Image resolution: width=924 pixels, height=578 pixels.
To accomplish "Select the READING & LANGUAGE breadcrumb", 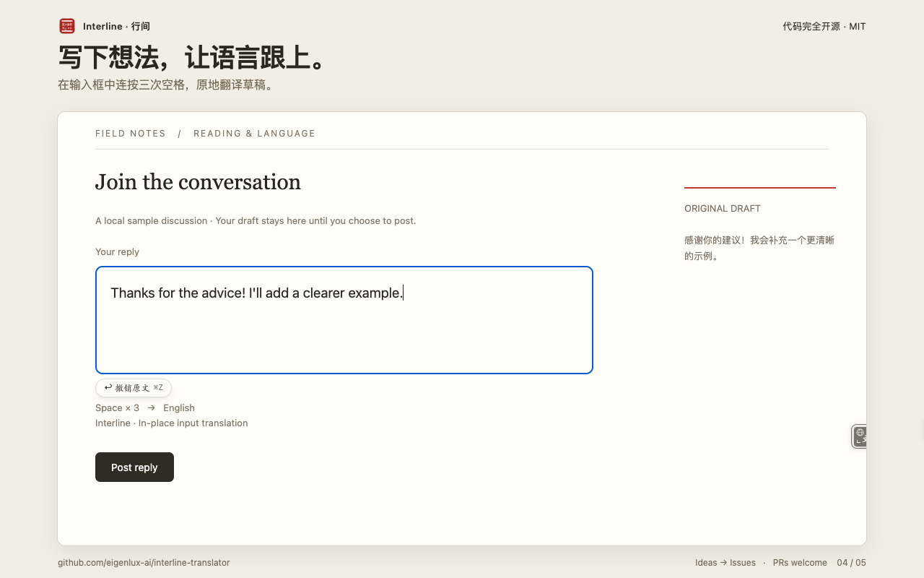I will pyautogui.click(x=254, y=134).
